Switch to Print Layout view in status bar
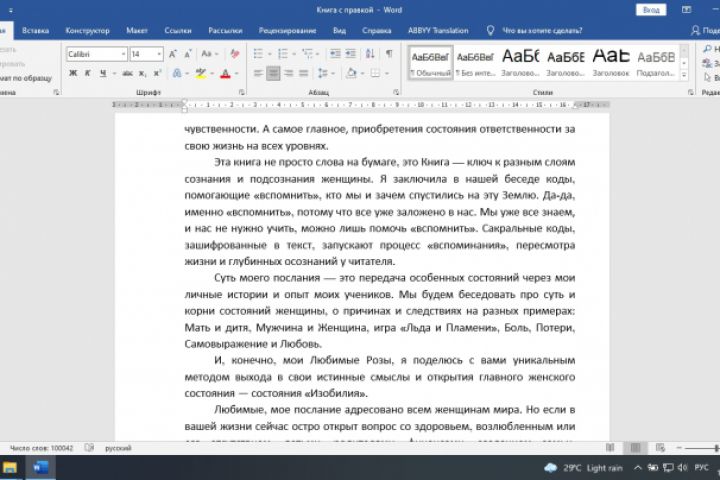 point(636,447)
